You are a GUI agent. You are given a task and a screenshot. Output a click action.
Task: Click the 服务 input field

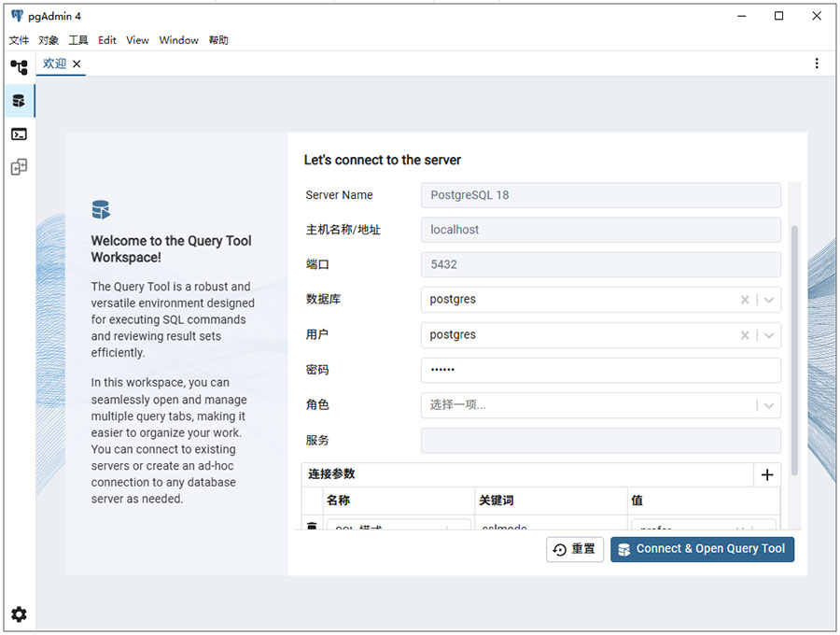click(600, 441)
